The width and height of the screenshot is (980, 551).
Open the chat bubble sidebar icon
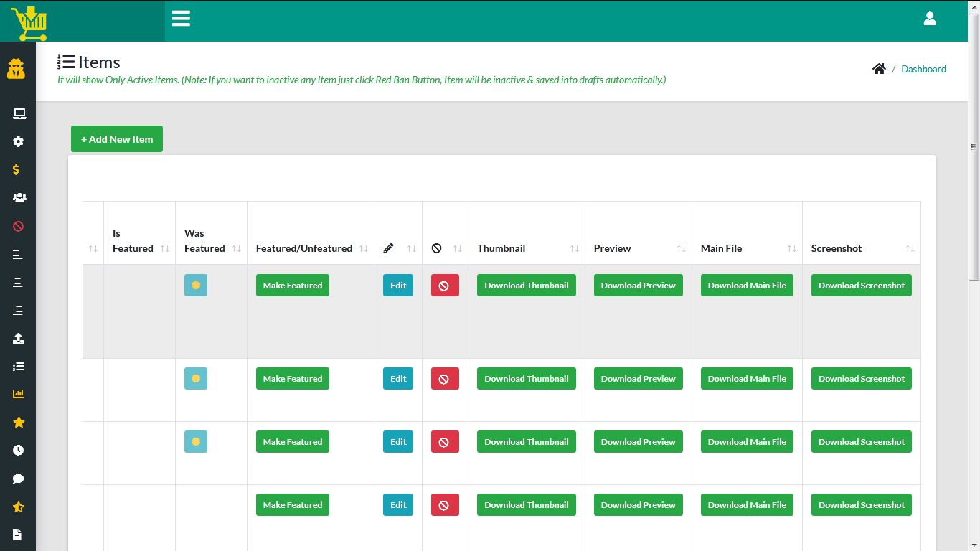click(19, 479)
